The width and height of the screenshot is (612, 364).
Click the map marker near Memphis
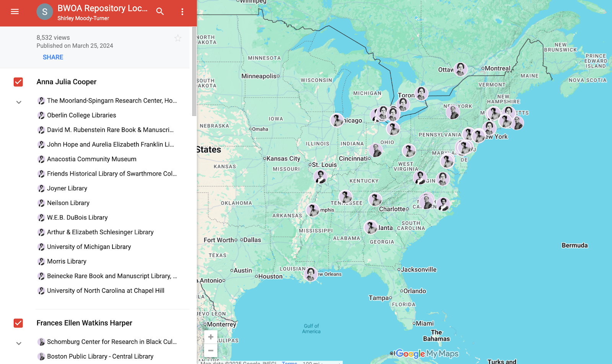[x=313, y=210]
